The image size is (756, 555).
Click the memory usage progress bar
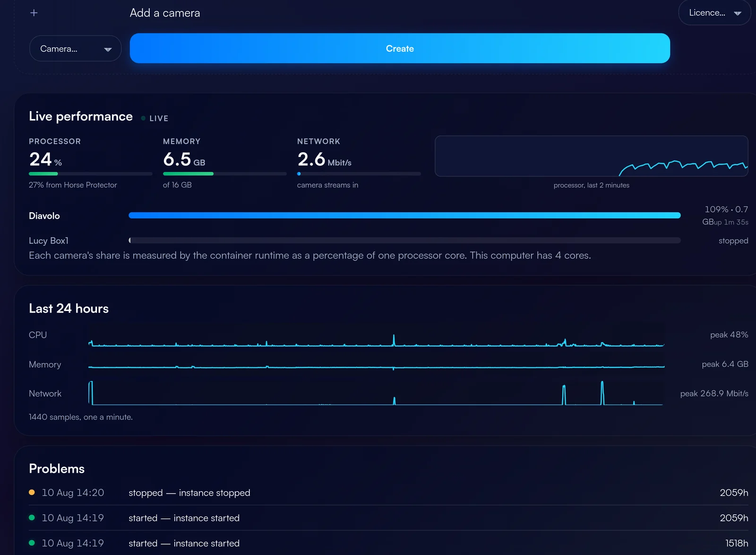pos(224,174)
